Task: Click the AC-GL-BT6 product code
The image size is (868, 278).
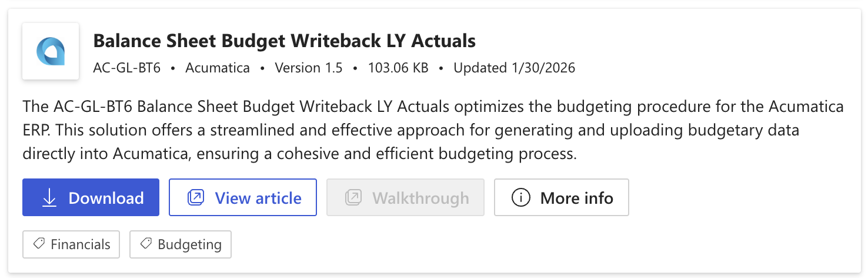Action: tap(126, 68)
